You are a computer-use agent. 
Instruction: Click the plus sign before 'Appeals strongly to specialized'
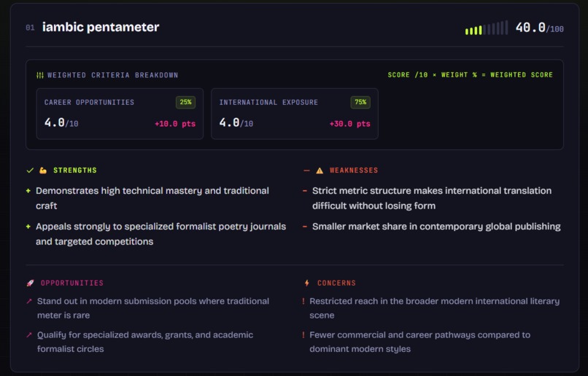click(28, 227)
